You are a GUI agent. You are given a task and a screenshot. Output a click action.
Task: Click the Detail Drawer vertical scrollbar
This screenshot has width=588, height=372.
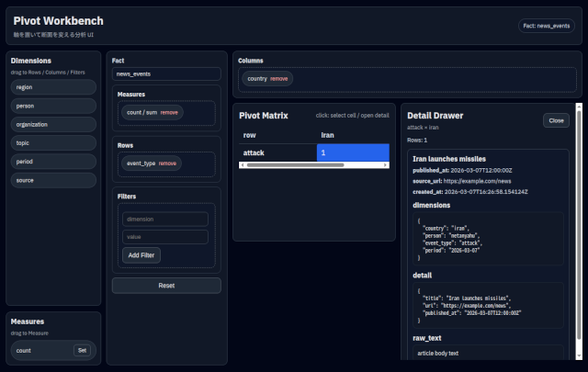click(x=578, y=230)
